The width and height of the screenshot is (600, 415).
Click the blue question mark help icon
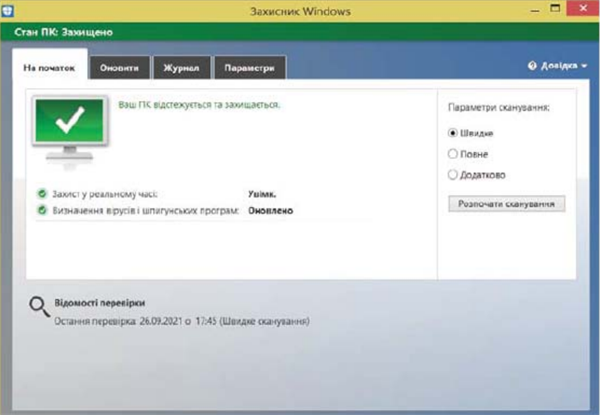[532, 66]
